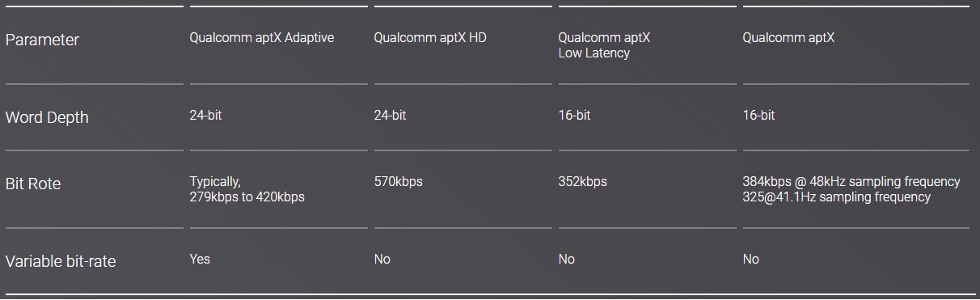Select the Qualcomm aptX Adaptive column header
Image resolution: width=980 pixels, height=300 pixels.
tap(262, 38)
